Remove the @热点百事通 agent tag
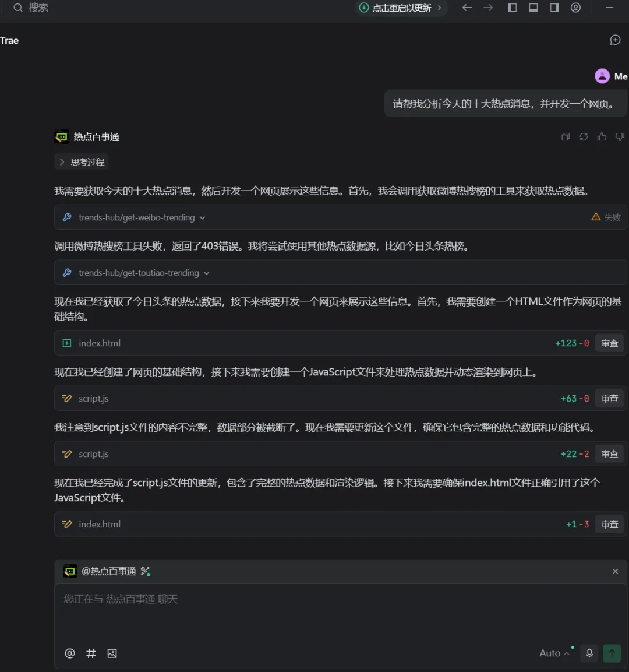629x672 pixels. coord(615,571)
